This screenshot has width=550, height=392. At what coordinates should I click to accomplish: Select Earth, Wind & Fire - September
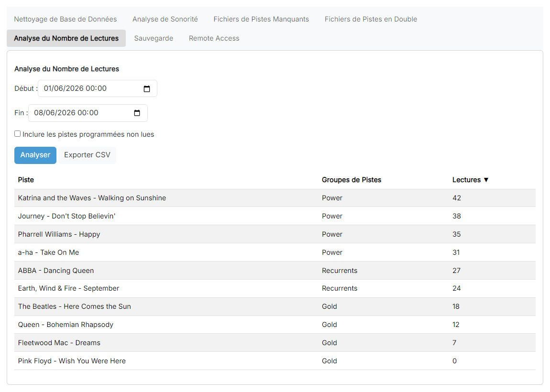click(x=68, y=288)
